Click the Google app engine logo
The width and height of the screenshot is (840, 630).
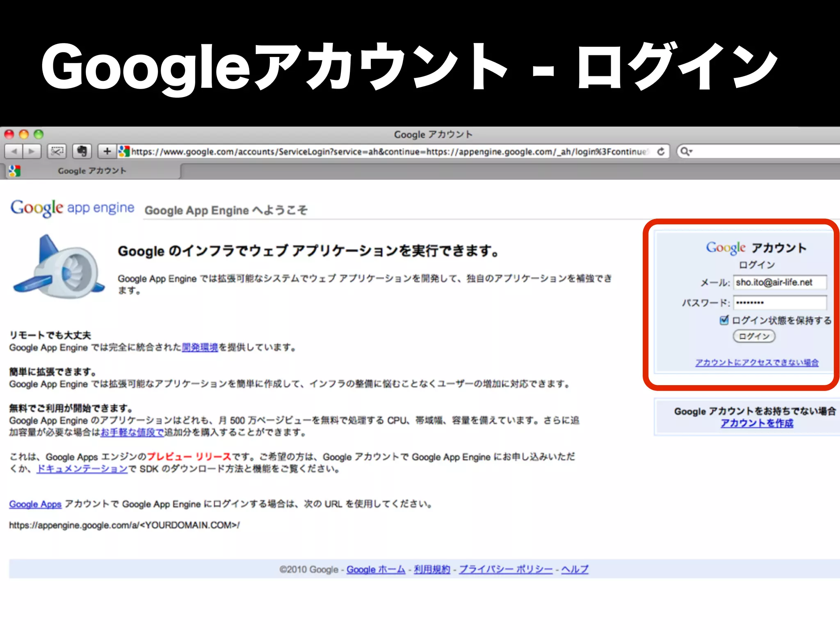click(72, 208)
